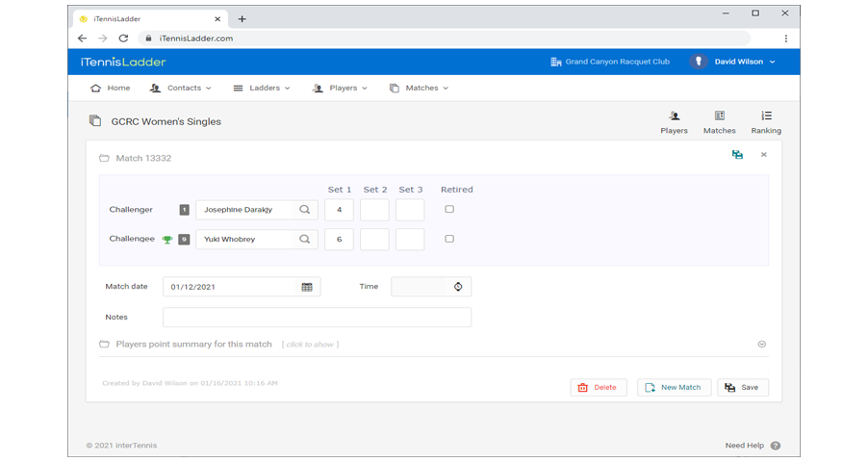868x462 pixels.
Task: Search challenger player with magnifier icon
Action: (305, 210)
